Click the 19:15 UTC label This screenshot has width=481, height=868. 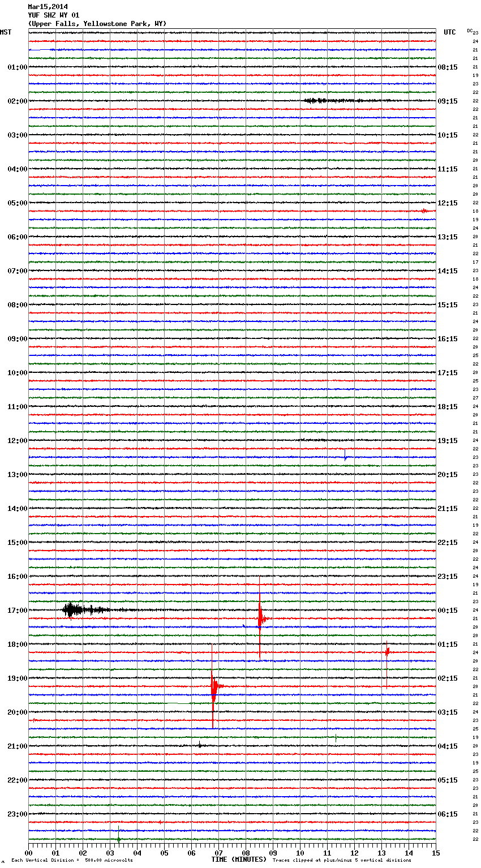tap(448, 441)
